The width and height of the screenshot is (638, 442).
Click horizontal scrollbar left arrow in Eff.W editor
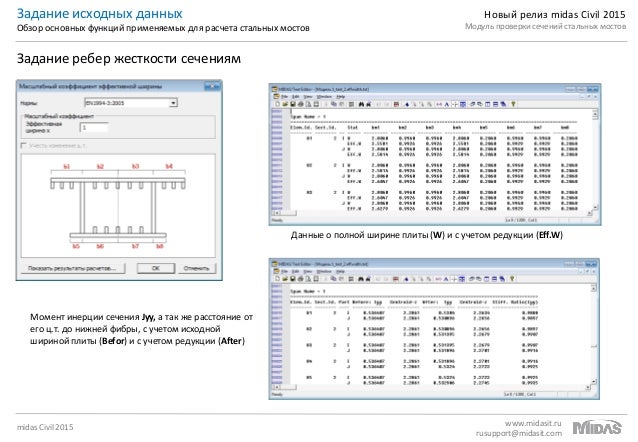(277, 213)
